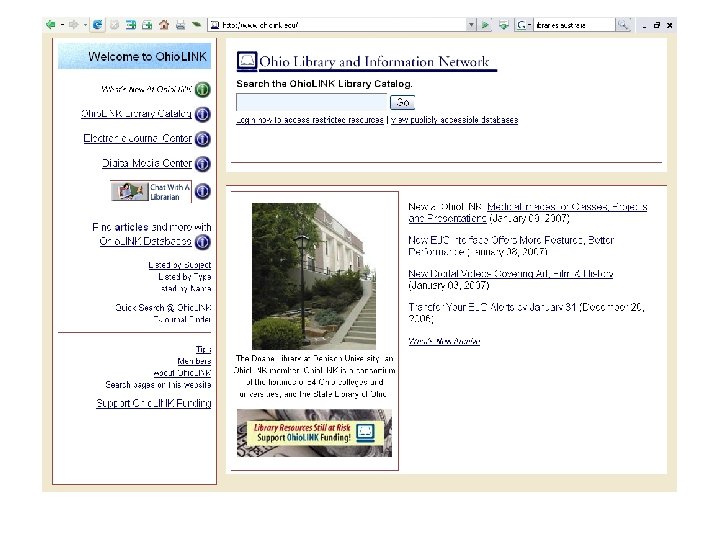Viewport: 720px width, 540px height.
Task: Open View publicly accessible databases link
Action: [x=454, y=120]
